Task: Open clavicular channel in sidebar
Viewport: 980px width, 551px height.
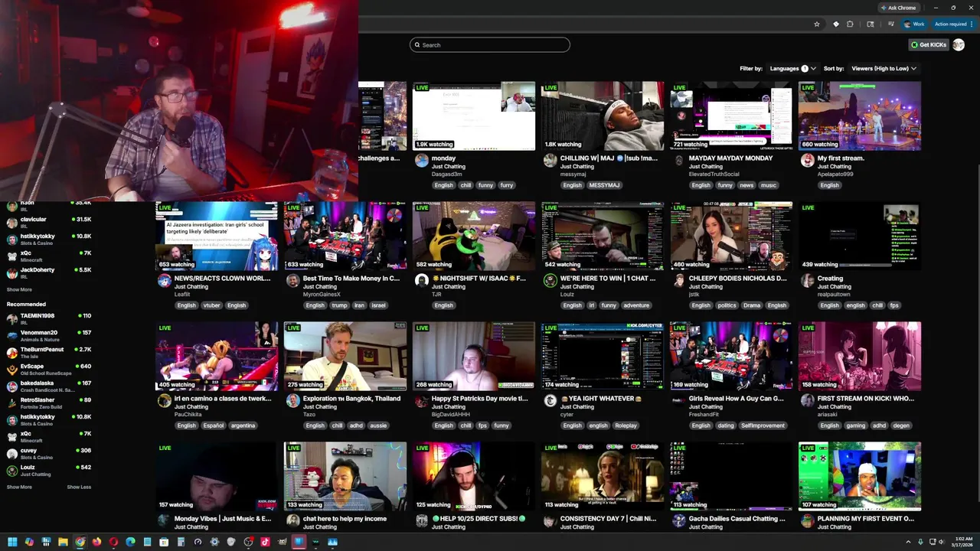Action: point(49,222)
